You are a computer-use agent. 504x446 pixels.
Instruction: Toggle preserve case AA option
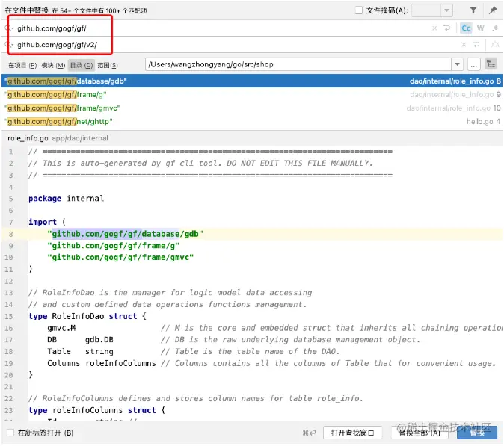495,45
